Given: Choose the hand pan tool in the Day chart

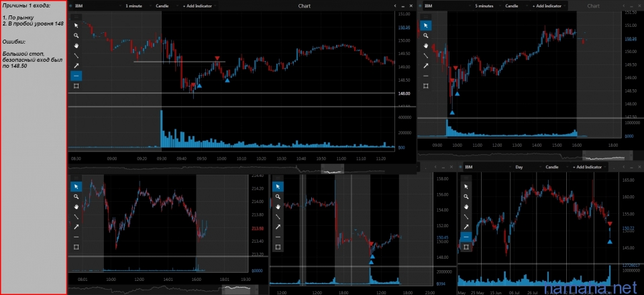Looking at the screenshot, I should pyautogui.click(x=466, y=206).
